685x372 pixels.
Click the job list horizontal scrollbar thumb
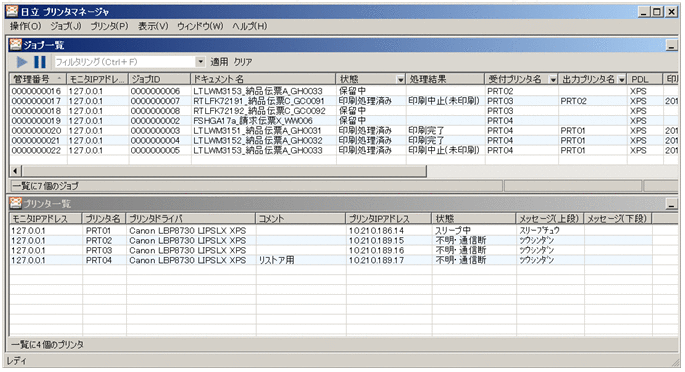tap(224, 171)
